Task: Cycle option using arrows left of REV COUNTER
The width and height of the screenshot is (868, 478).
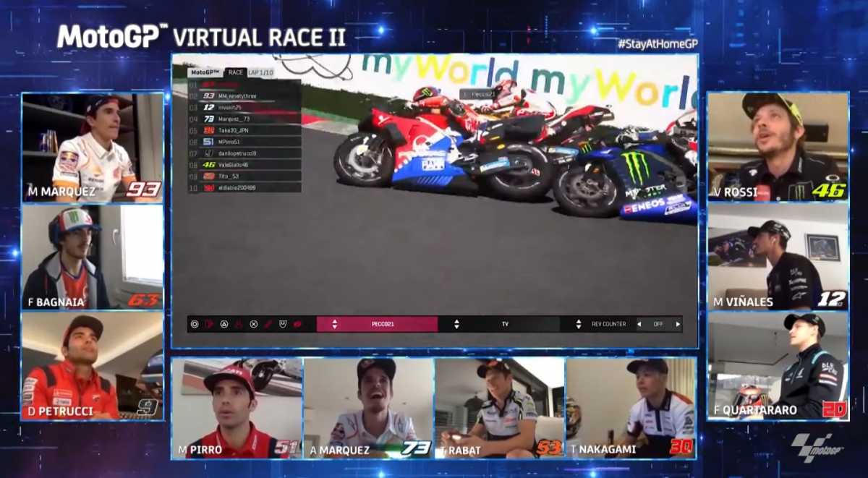Action: [x=579, y=324]
